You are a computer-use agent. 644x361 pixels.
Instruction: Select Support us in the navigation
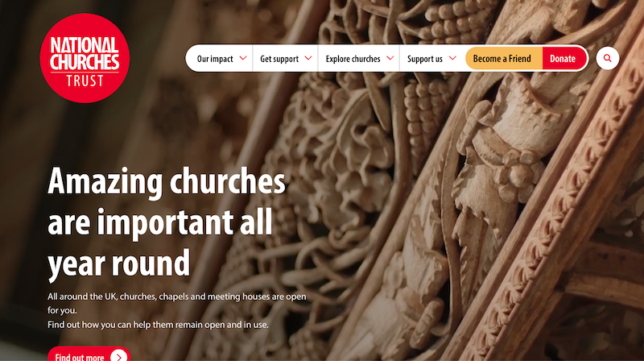coord(425,59)
